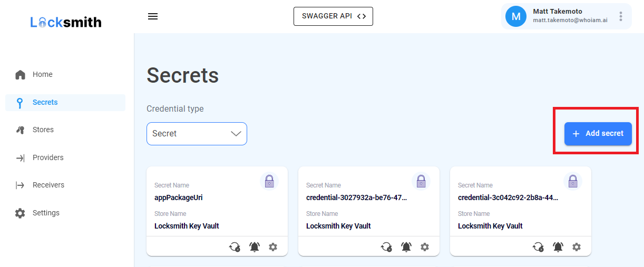The height and width of the screenshot is (267, 644).
Task: Click the rotation icon on the credential-3c042c92 card
Action: pyautogui.click(x=538, y=246)
